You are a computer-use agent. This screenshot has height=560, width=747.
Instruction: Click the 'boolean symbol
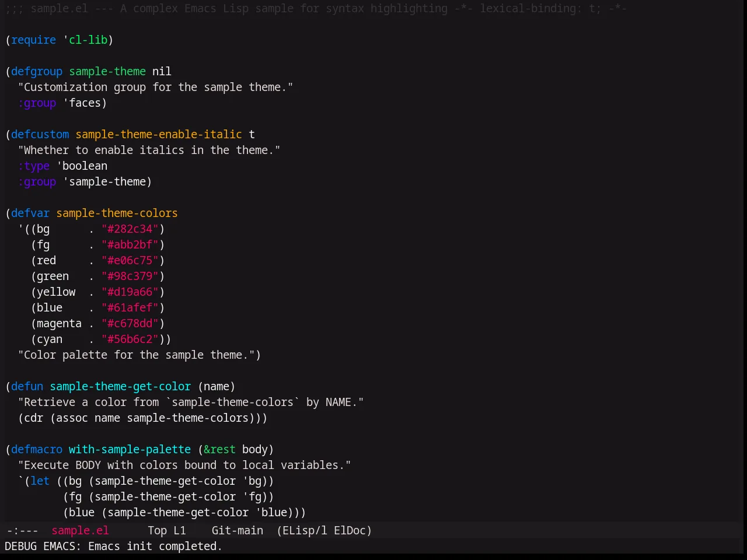pos(82,166)
